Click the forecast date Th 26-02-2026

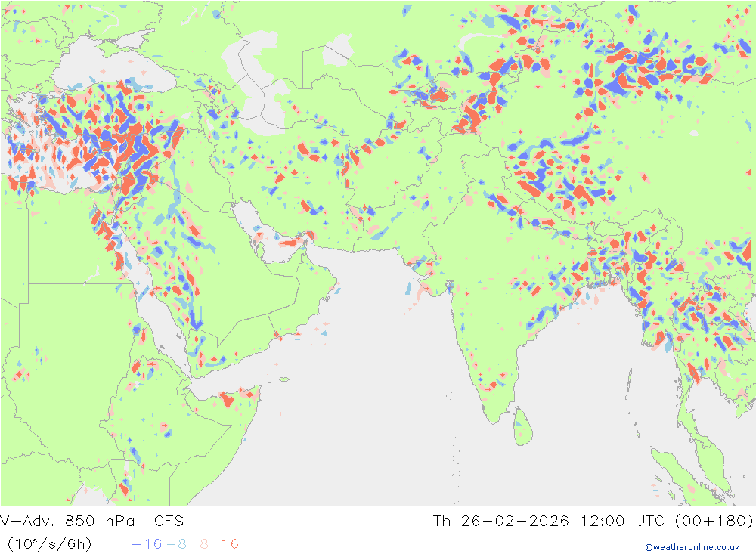[x=500, y=522]
